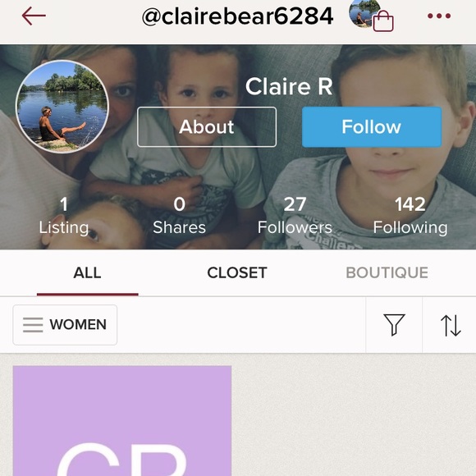Tap the small avatar in header
The height and width of the screenshot is (476, 476).
(x=364, y=14)
